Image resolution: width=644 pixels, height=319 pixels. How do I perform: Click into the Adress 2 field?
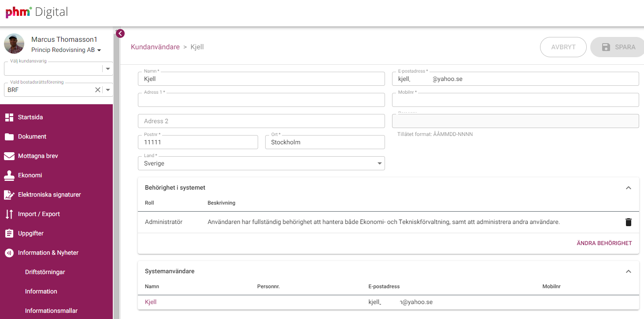click(261, 121)
